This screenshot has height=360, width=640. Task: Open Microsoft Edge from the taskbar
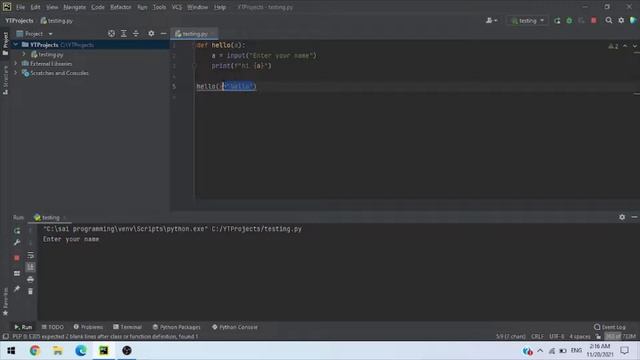point(81,351)
